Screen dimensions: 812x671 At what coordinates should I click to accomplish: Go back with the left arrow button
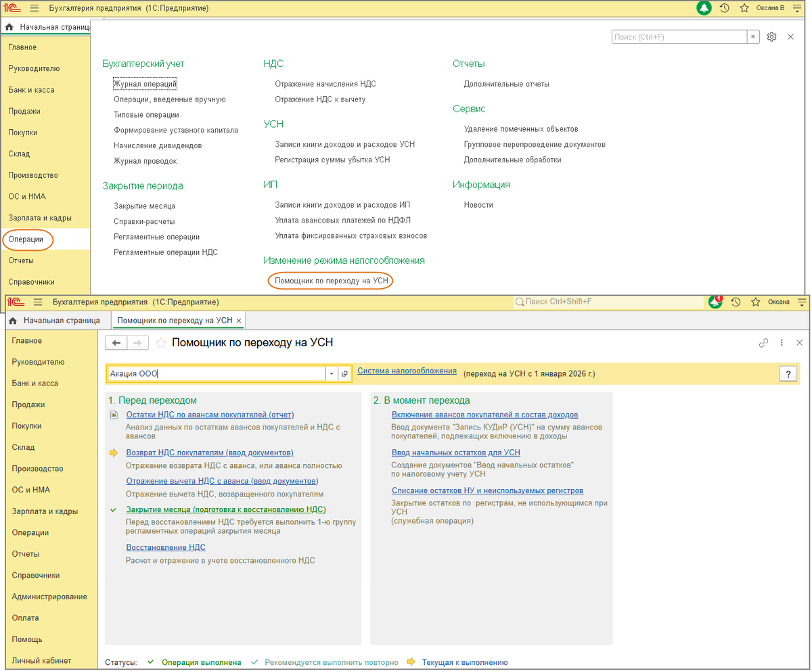(116, 343)
